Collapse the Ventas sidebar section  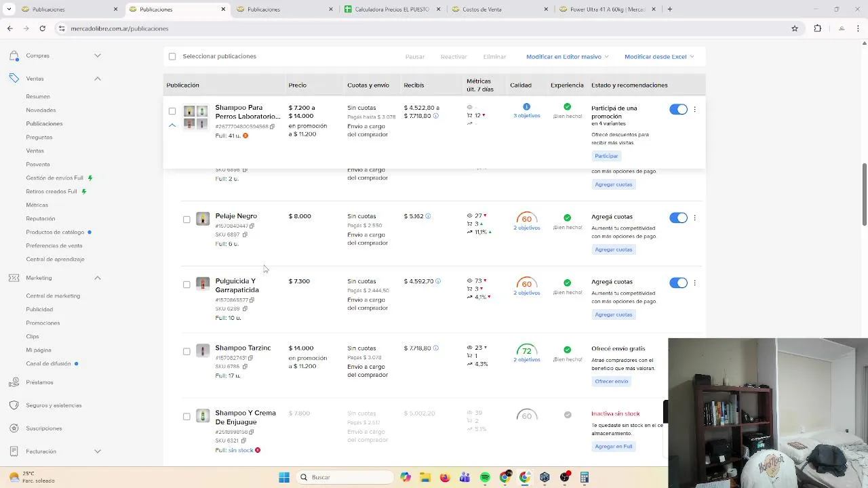[x=98, y=79]
